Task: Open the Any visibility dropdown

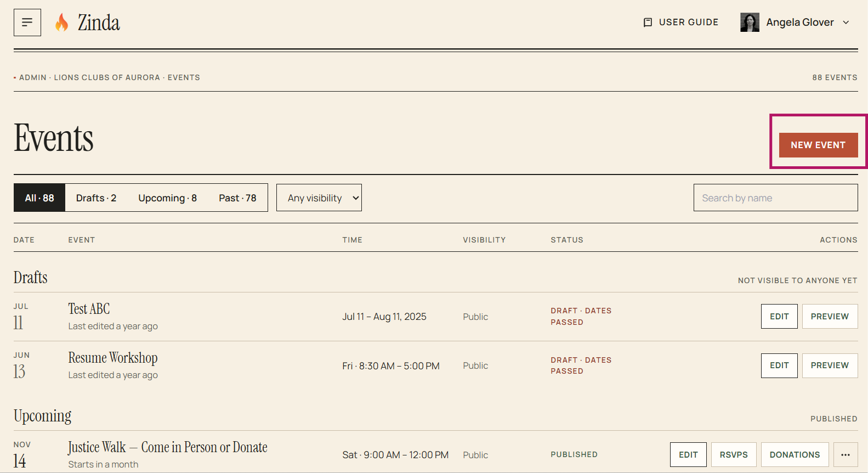Action: [319, 198]
